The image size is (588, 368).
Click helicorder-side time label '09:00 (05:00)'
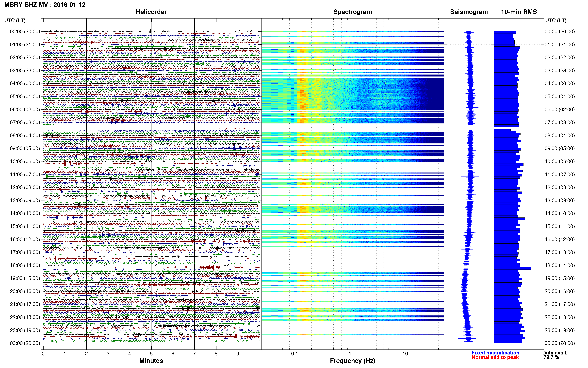click(25, 148)
